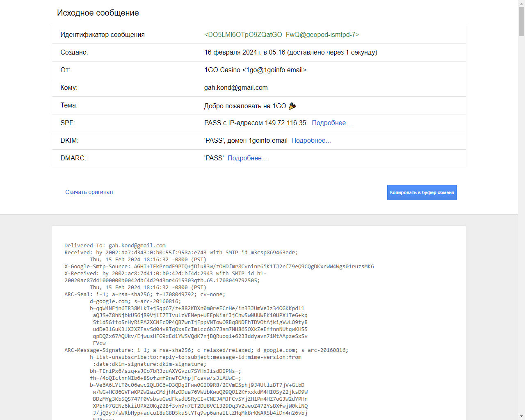Click the 'Исходное сообщение' heading

[98, 13]
